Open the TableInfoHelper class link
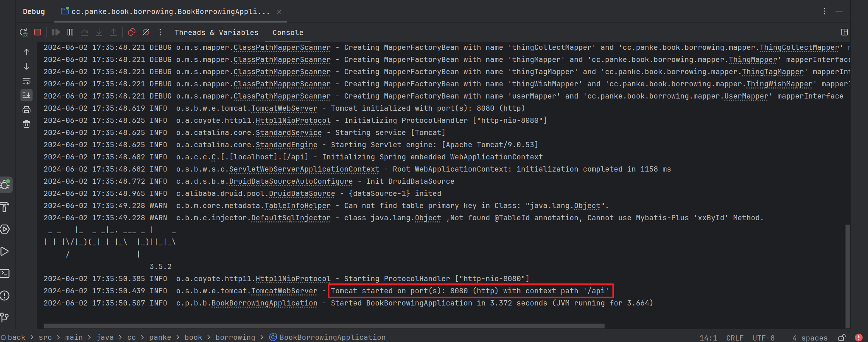The image size is (868, 342). 297,205
